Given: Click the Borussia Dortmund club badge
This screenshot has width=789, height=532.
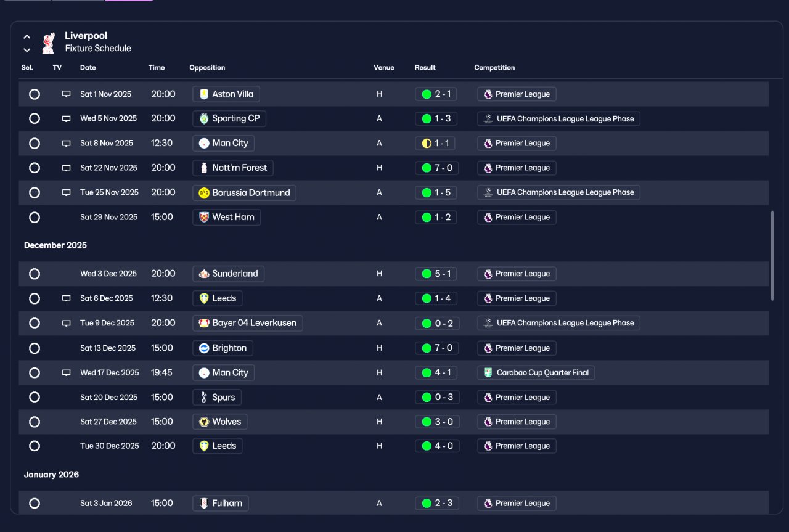Looking at the screenshot, I should pos(204,193).
